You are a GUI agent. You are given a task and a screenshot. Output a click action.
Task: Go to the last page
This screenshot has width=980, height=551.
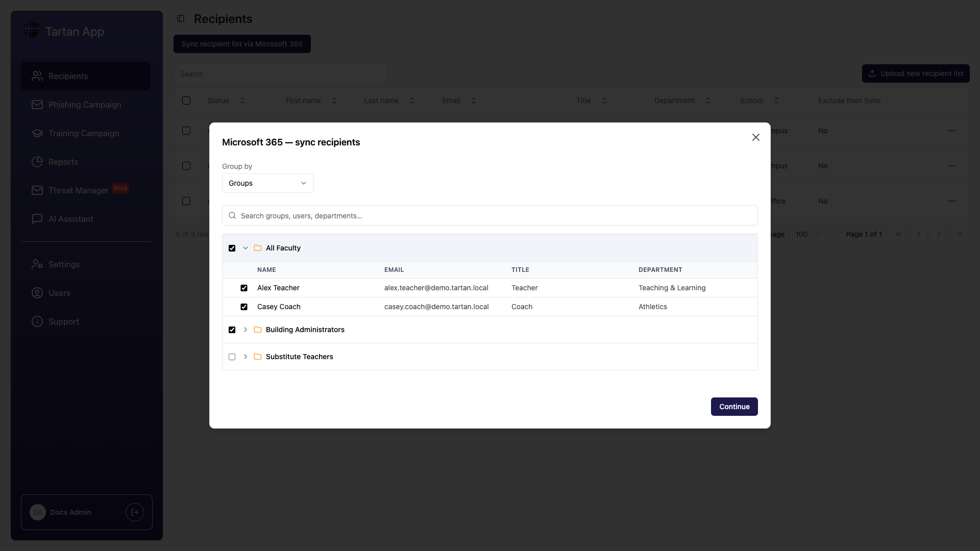[x=960, y=234]
